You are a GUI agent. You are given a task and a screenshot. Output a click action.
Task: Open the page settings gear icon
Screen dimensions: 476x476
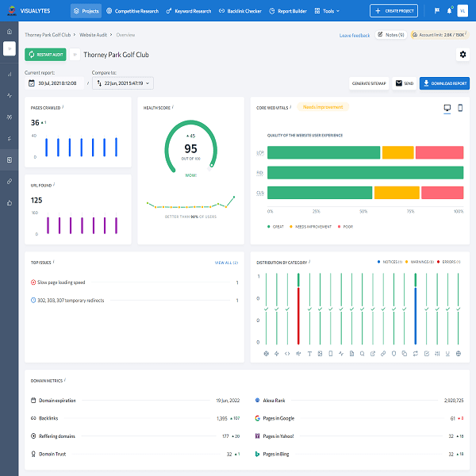(x=463, y=55)
